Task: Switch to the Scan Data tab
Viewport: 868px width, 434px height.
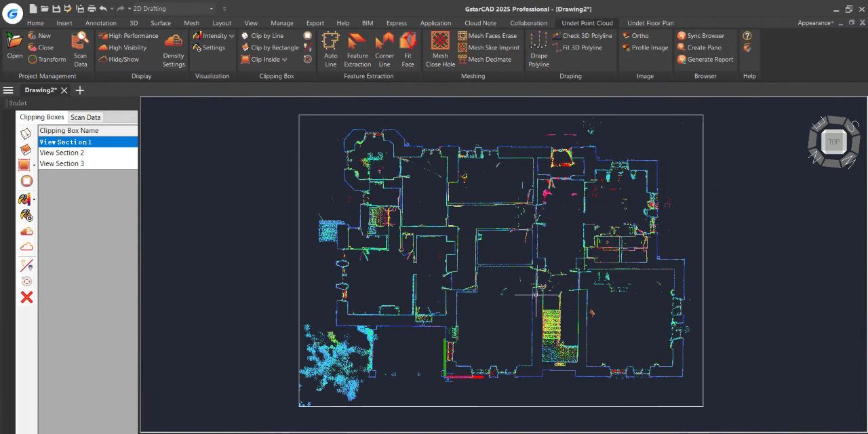Action: (x=85, y=117)
